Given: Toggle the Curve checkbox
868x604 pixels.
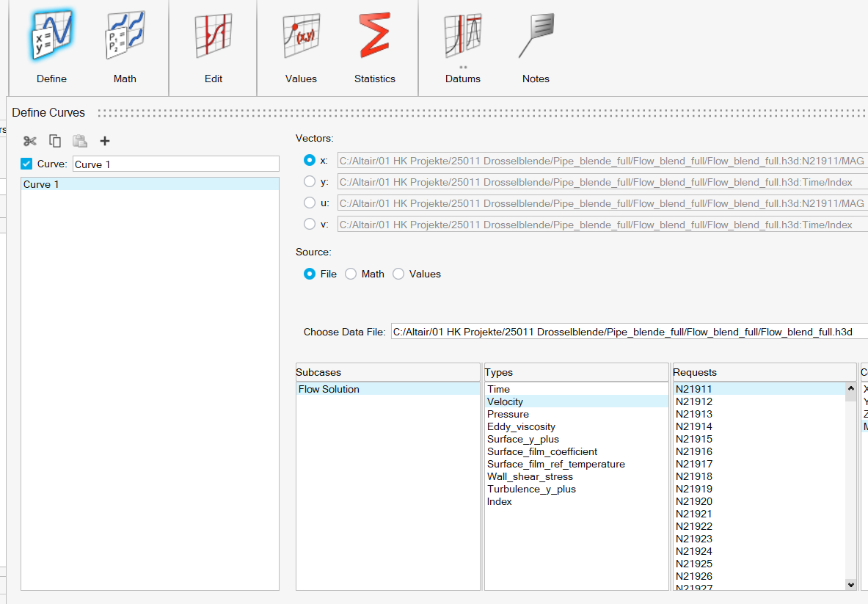Looking at the screenshot, I should coord(26,164).
